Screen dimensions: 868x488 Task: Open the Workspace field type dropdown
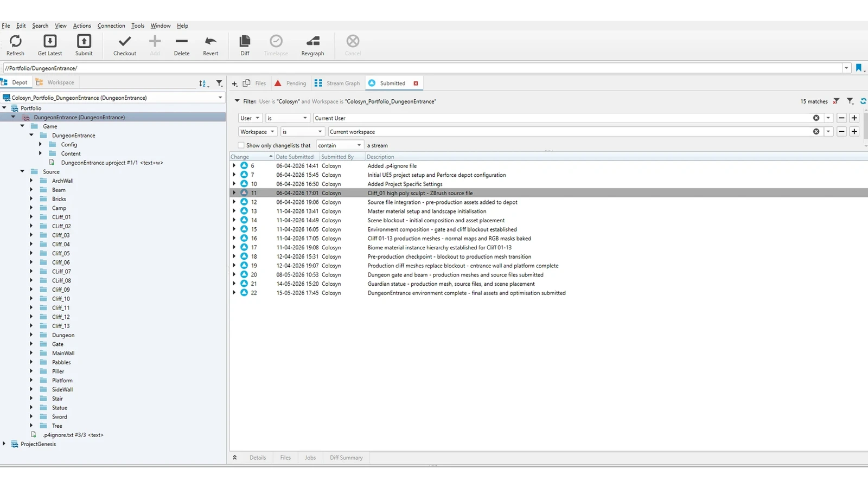258,132
